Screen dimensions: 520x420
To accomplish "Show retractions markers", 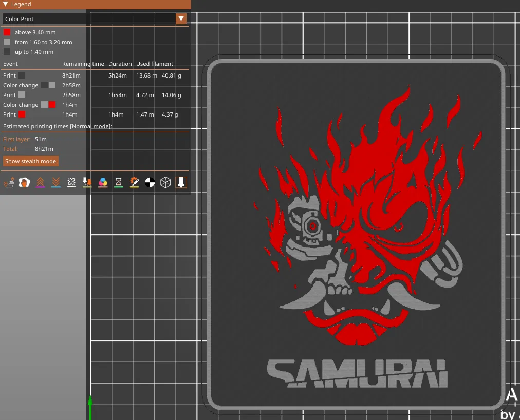I will coord(40,182).
